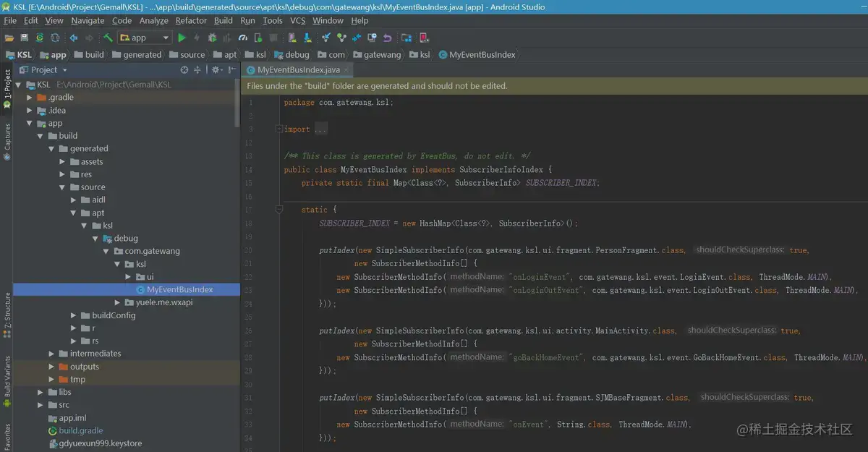Viewport: 868px width, 452px height.
Task: Click the Back navigation arrow in toolbar
Action: (x=73, y=38)
